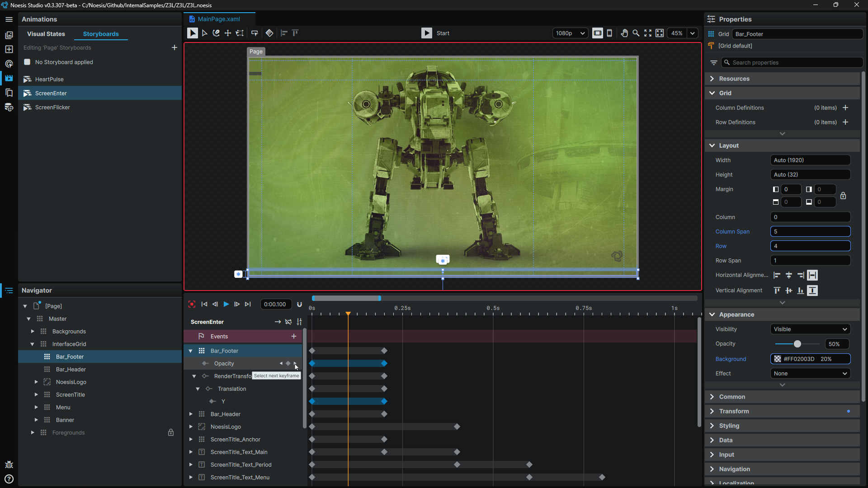Toggle timeline recording mode
This screenshot has height=488, width=868.
192,304
